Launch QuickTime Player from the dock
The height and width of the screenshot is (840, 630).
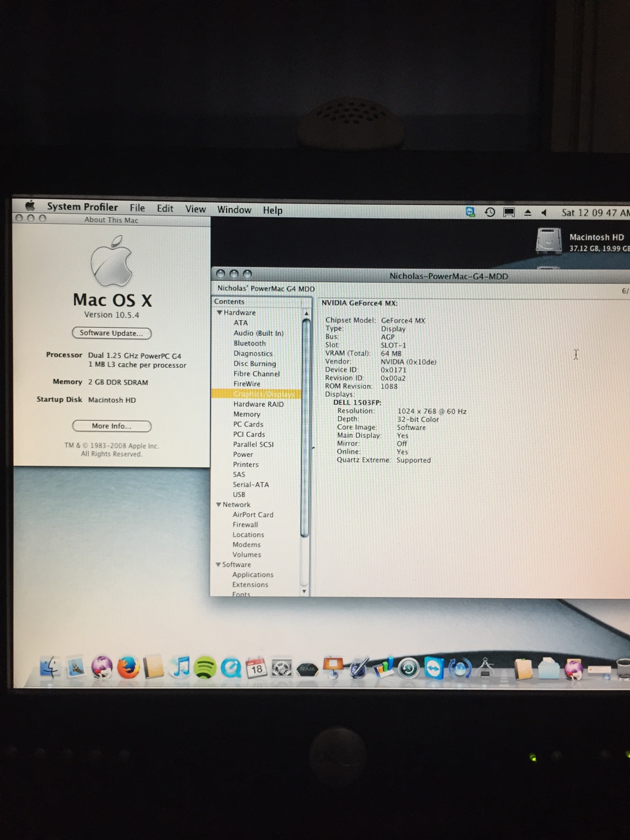point(231,668)
